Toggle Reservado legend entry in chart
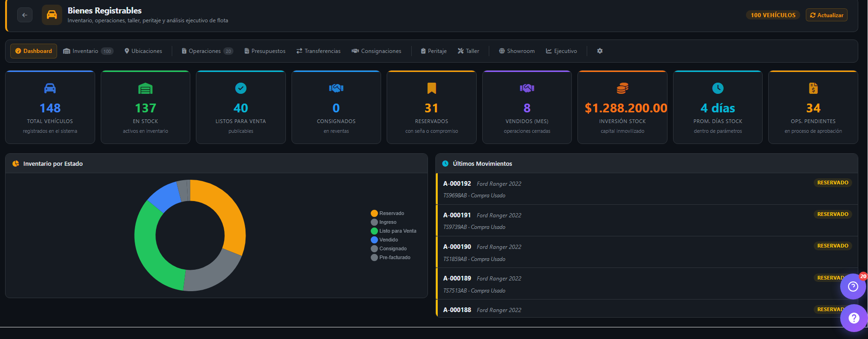868x339 pixels. [388, 213]
